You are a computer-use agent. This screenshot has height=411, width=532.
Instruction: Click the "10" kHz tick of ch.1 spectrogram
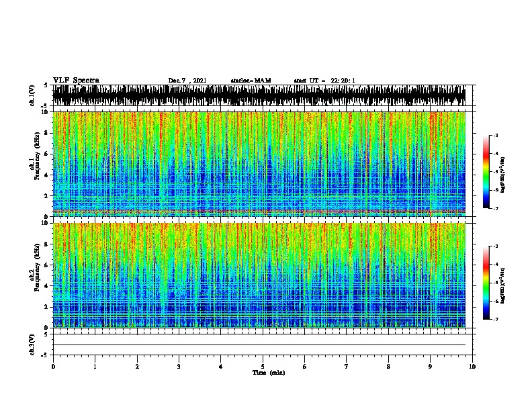pyautogui.click(x=46, y=112)
